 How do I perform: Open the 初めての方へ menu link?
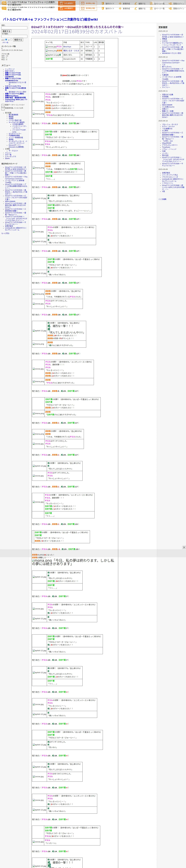coord(10,71)
